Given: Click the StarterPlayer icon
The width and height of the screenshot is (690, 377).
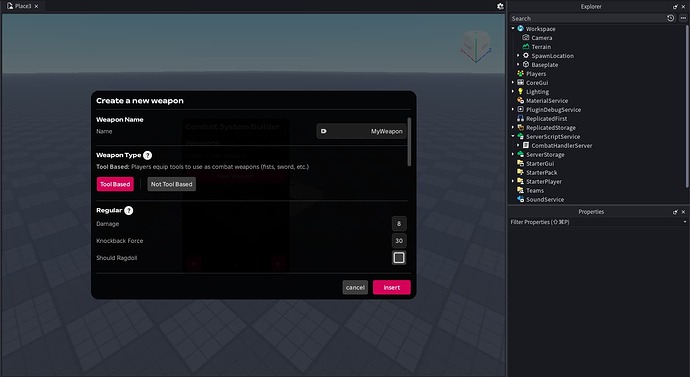Looking at the screenshot, I should pos(521,181).
